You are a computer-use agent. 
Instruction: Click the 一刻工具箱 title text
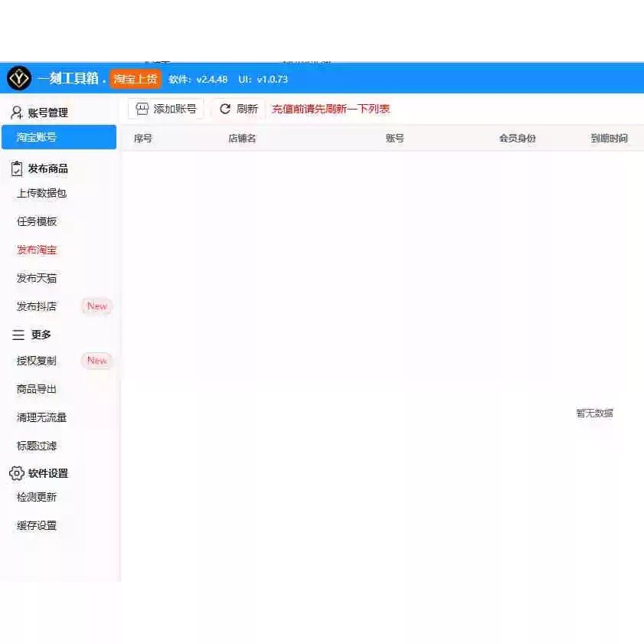[x=68, y=78]
